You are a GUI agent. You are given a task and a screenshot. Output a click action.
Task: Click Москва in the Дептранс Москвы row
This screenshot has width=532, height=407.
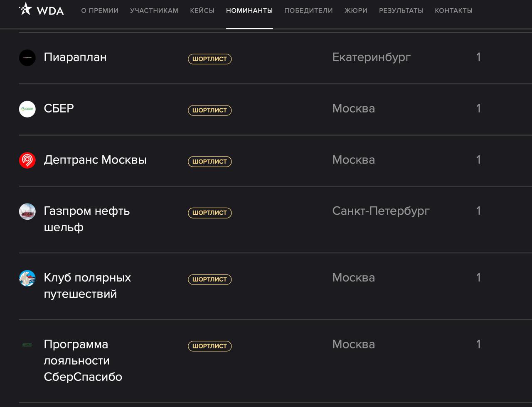(x=354, y=160)
